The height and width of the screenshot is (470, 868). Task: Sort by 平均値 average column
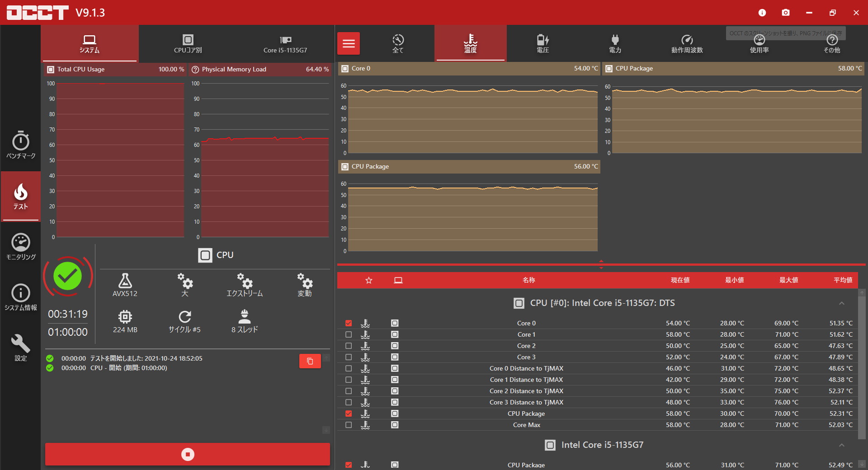point(843,280)
